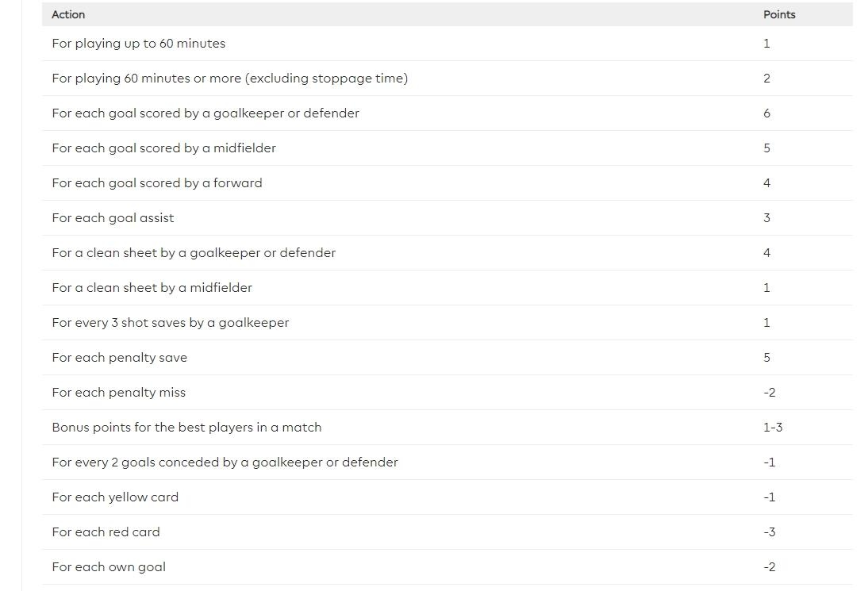Click 'For each goal scored by a forward'

pyautogui.click(x=157, y=183)
